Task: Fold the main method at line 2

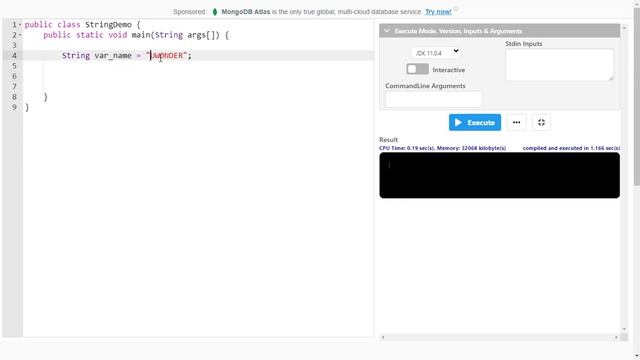Action: pos(20,35)
